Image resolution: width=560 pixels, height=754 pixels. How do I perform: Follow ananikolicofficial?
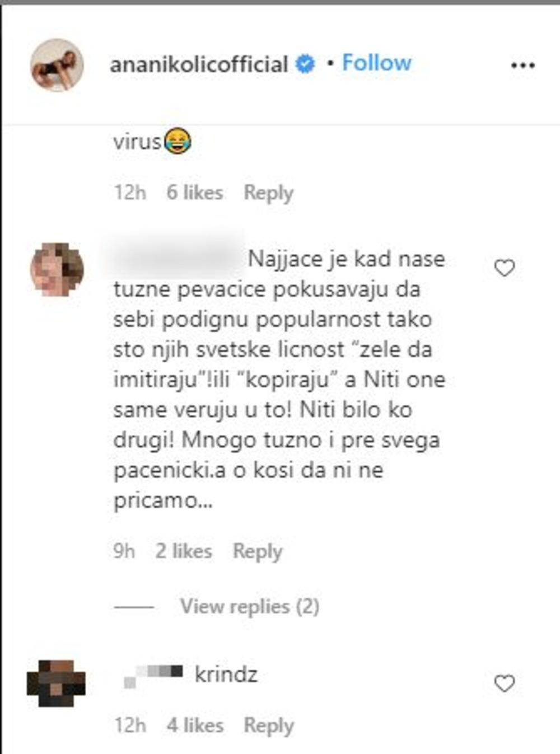[376, 63]
